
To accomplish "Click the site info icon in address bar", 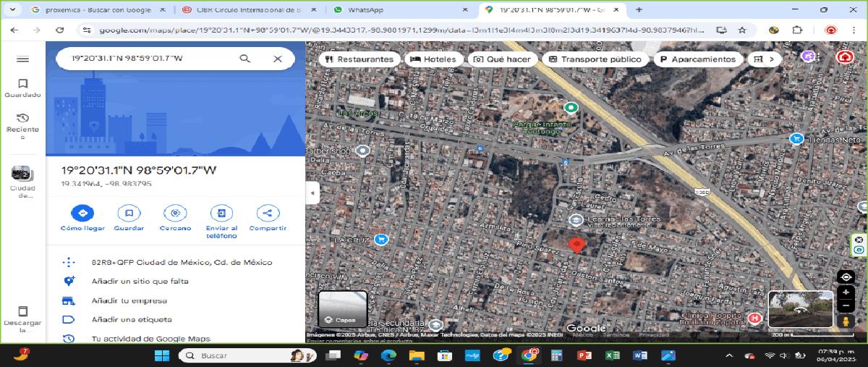I will 87,30.
